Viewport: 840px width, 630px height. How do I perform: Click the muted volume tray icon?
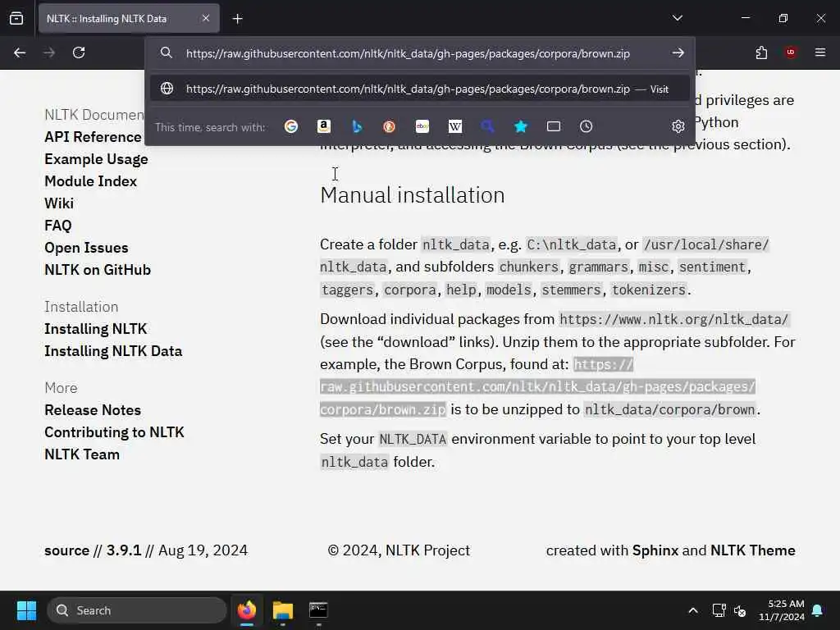(x=740, y=610)
